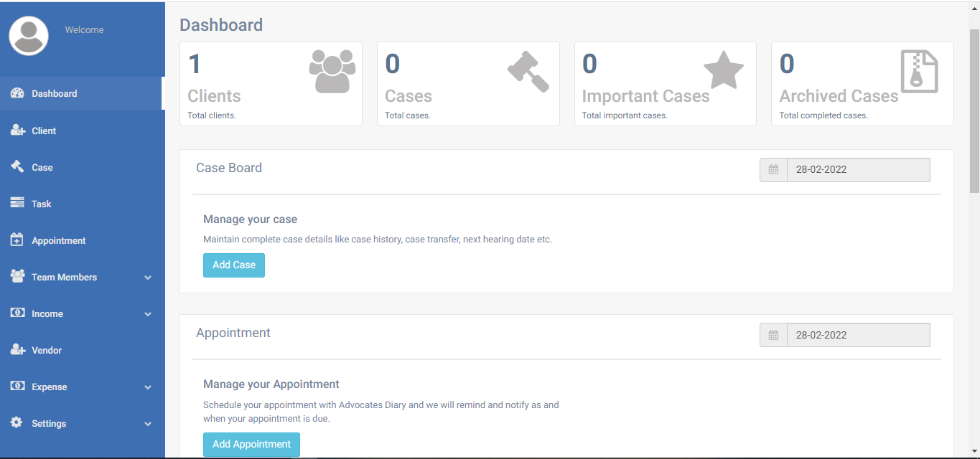Click the Vendor icon in the sidebar
Image resolution: width=980 pixels, height=459 pixels.
click(16, 349)
